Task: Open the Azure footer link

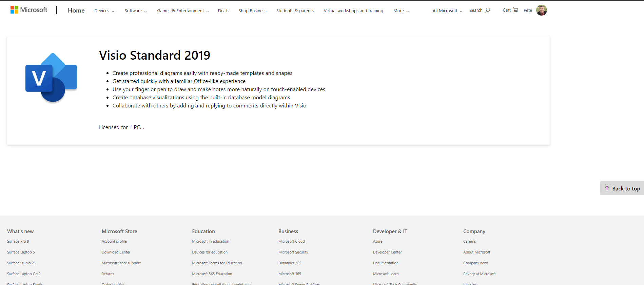Action: (x=378, y=241)
